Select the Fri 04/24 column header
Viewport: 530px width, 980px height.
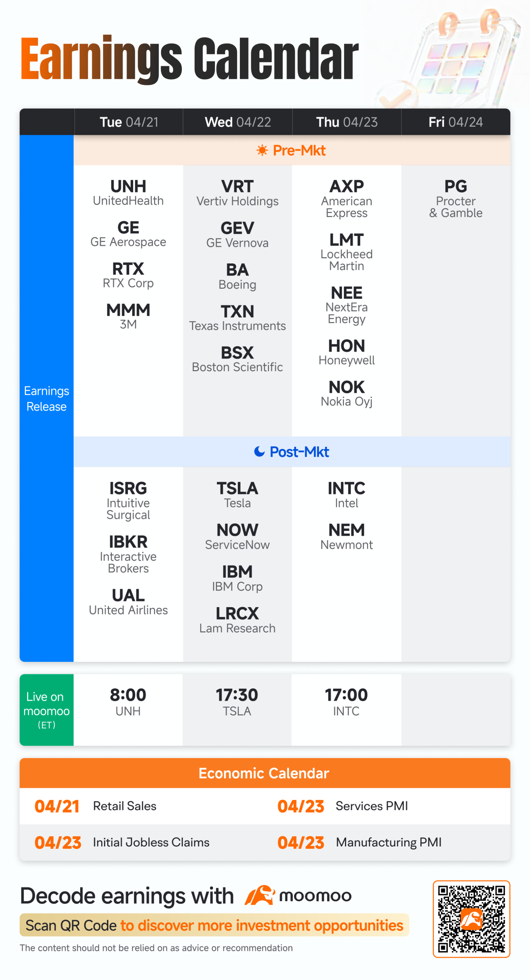(455, 122)
